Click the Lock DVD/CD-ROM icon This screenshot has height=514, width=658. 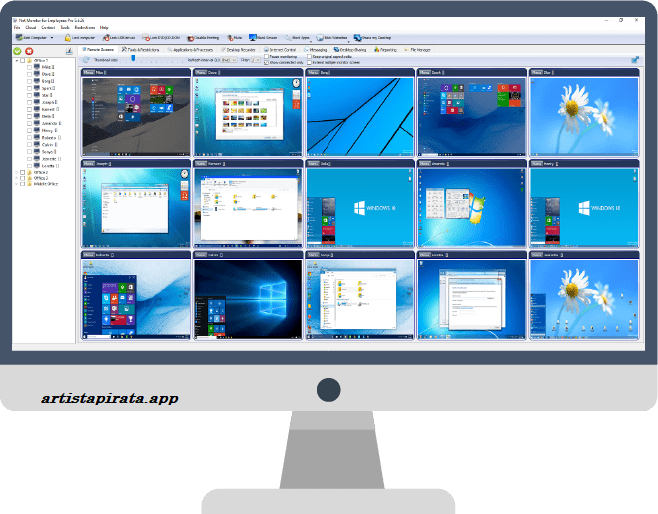coord(146,38)
